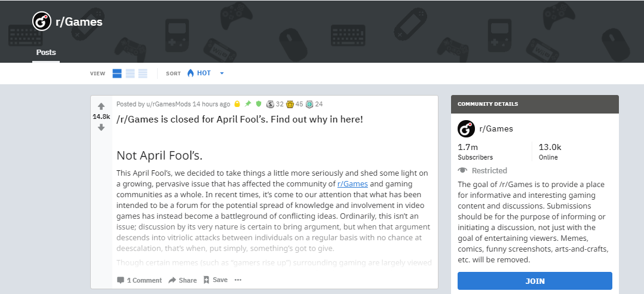The width and height of the screenshot is (644, 294).
Task: Select the compact view layout icon
Action: 143,73
